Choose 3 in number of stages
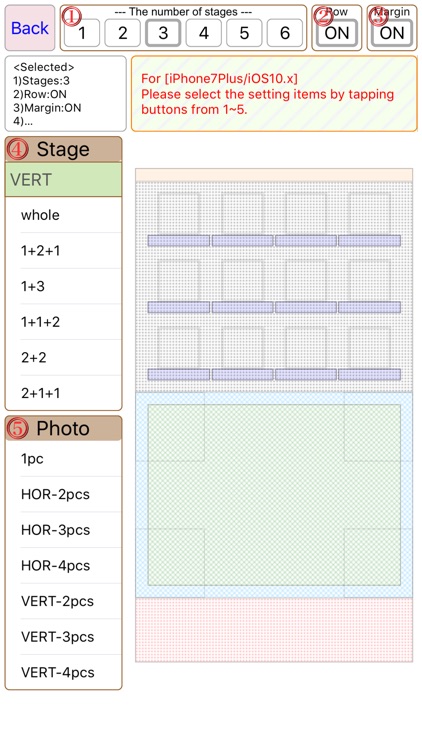This screenshot has width=422, height=750. [163, 33]
